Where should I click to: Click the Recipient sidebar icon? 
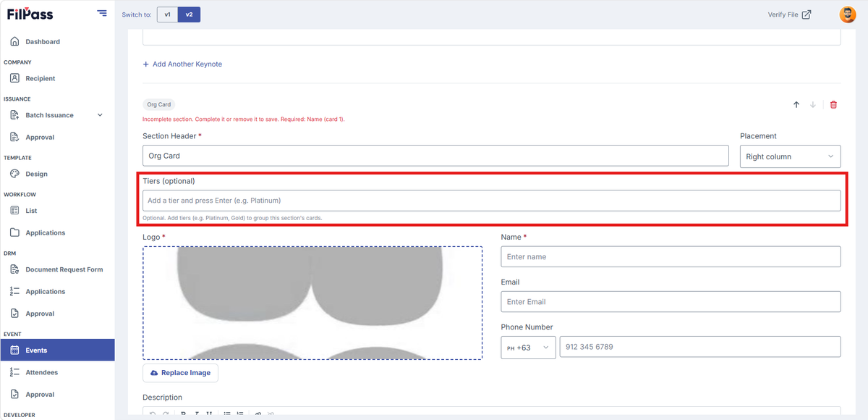pos(14,78)
